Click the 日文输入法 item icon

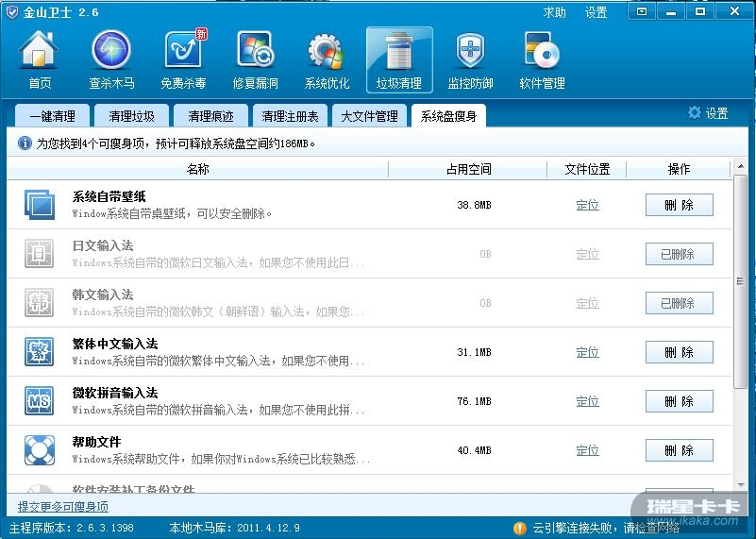(x=39, y=254)
